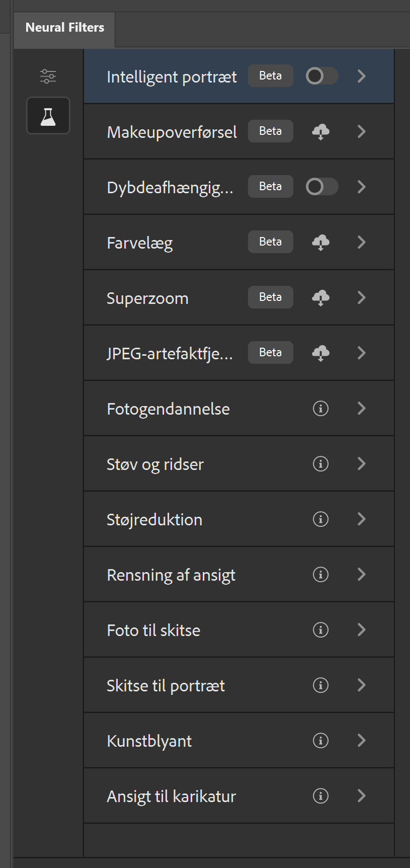
Task: Show info for Skitse til portræt
Action: (320, 685)
